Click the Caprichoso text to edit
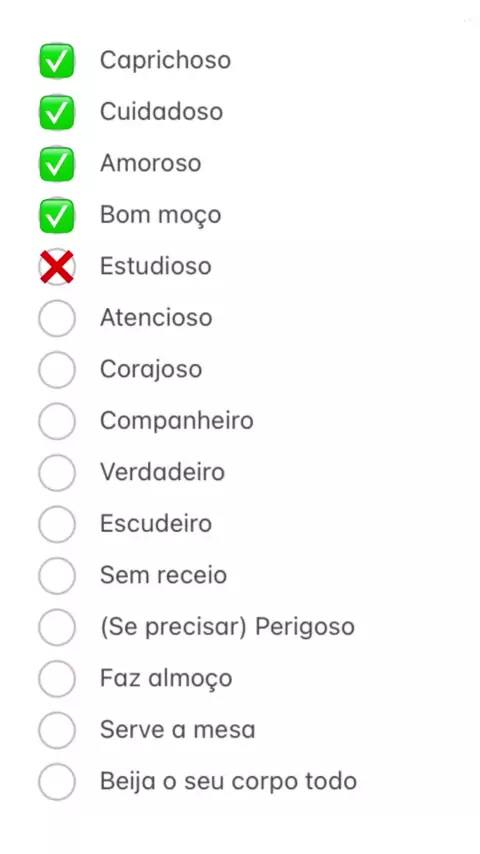Image resolution: width=480 pixels, height=854 pixels. pos(165,60)
